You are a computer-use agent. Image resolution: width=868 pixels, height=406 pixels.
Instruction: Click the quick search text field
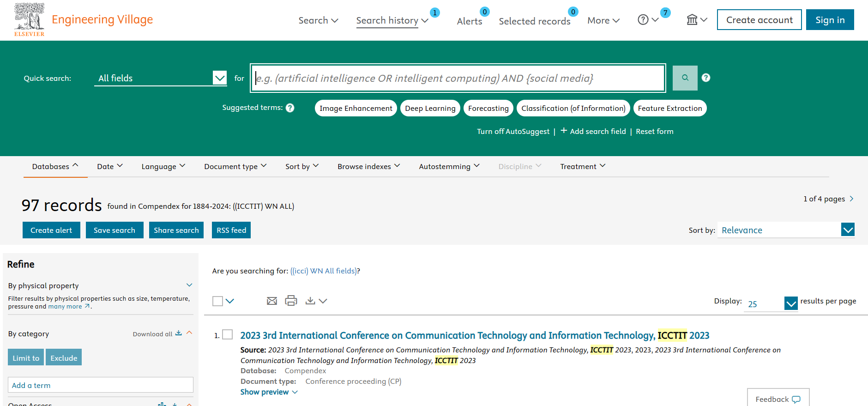pos(458,78)
